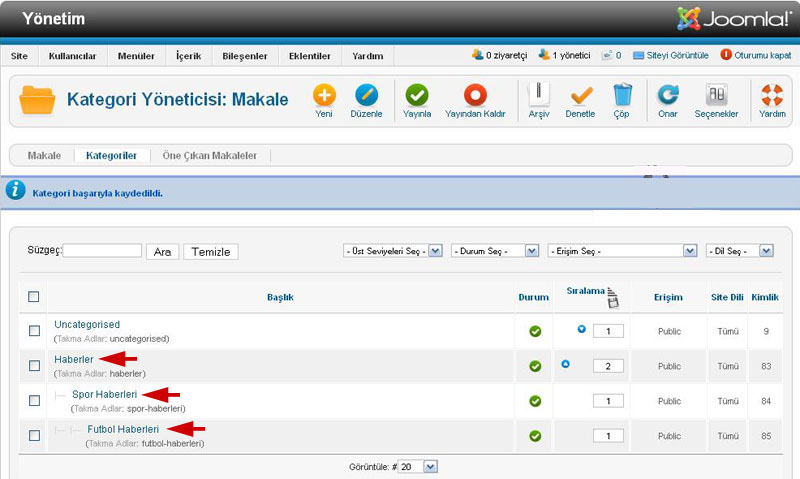The width and height of the screenshot is (800, 479).
Task: Click the Denetle check-in icon
Action: click(581, 95)
